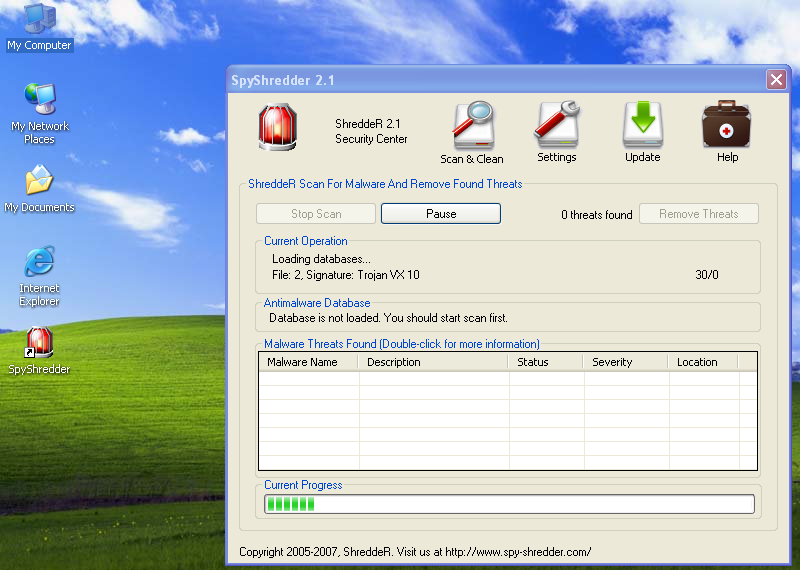Sort by Malware Name column header
This screenshot has width=800, height=570.
point(308,362)
